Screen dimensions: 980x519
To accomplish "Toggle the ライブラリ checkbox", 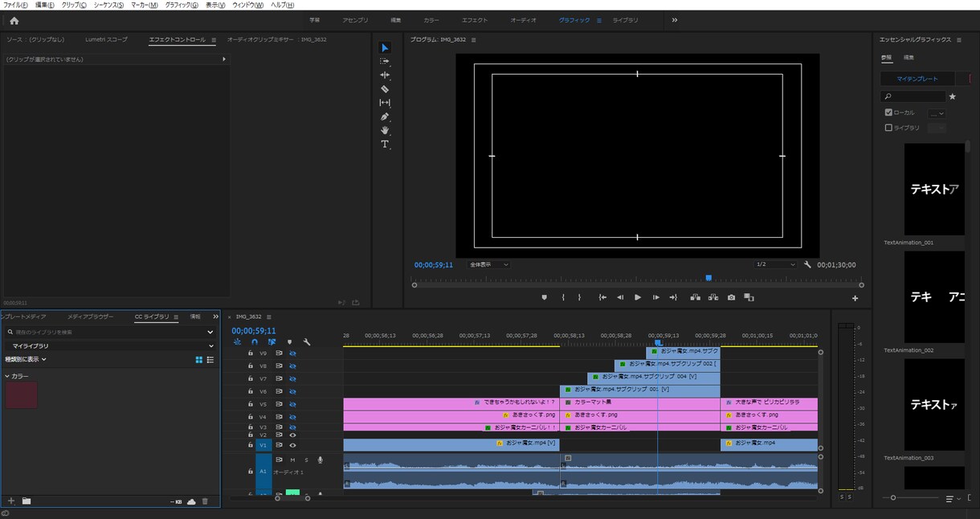I will (888, 128).
